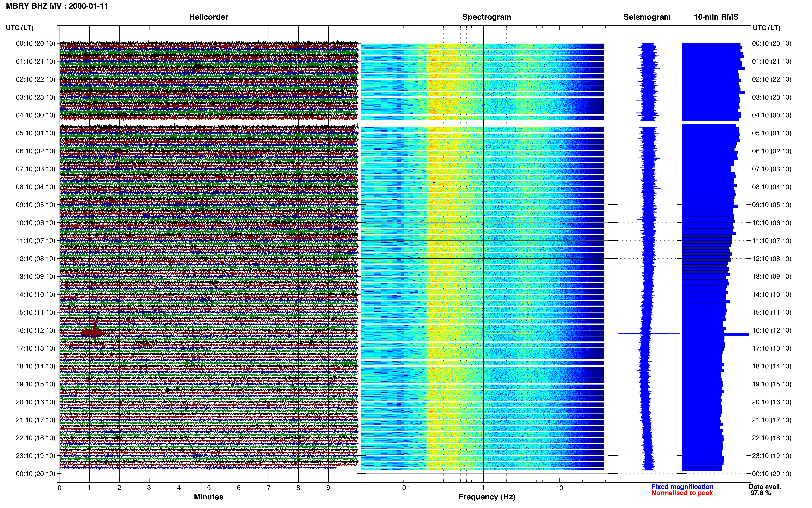Click the 'Spectrogram' panel heading
812x508 pixels.
[x=487, y=17]
